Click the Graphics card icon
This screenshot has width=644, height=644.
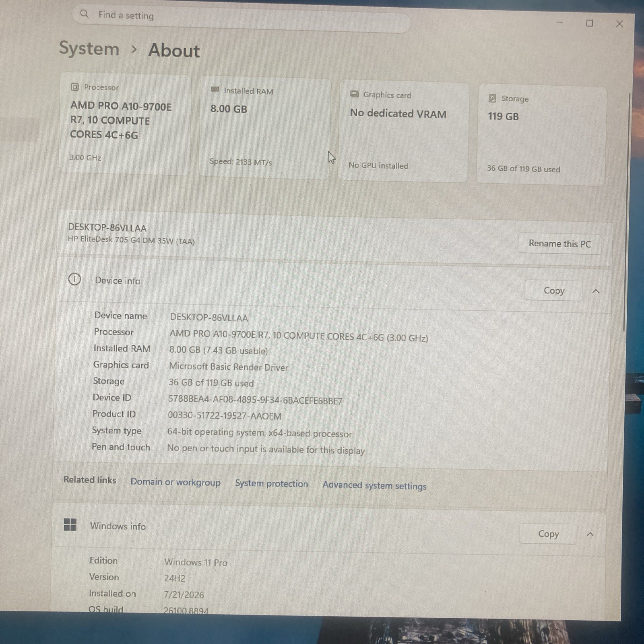[354, 94]
